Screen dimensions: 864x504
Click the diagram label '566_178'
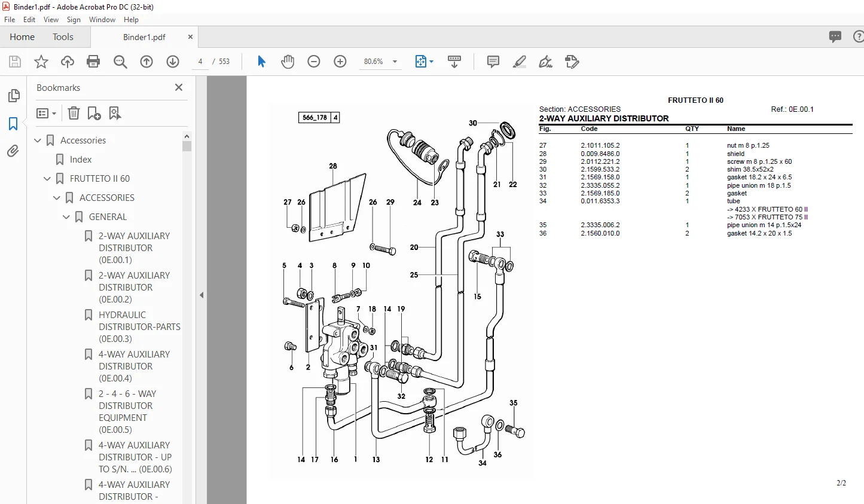click(x=315, y=118)
